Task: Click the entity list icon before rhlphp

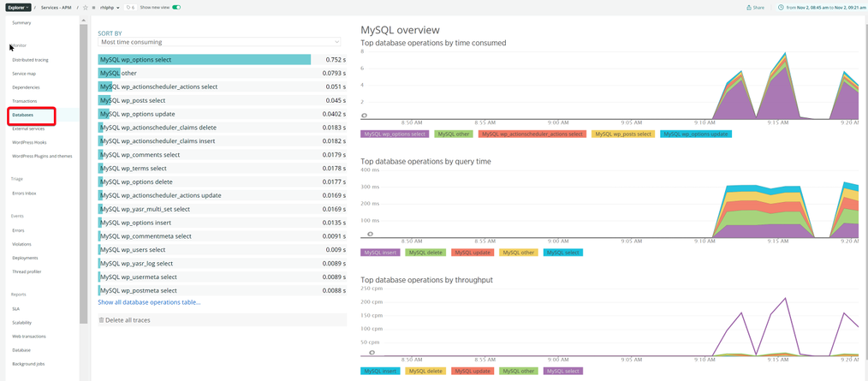Action: 93,8
